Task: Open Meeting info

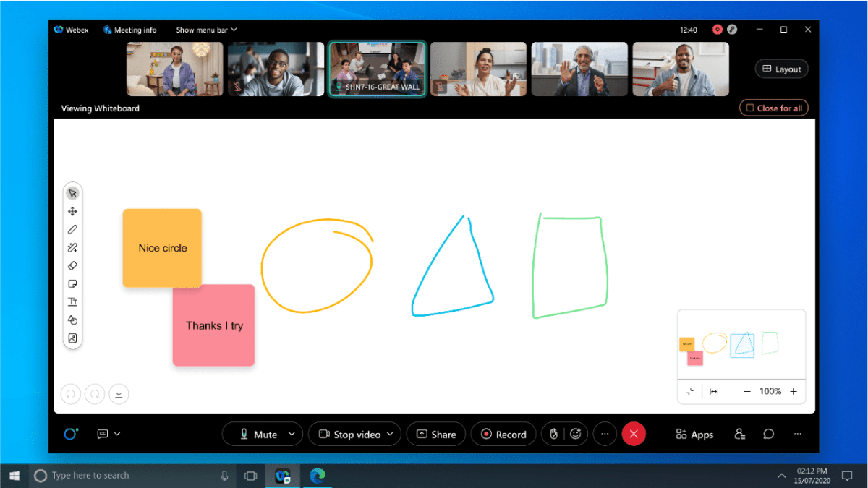Action: coord(130,30)
